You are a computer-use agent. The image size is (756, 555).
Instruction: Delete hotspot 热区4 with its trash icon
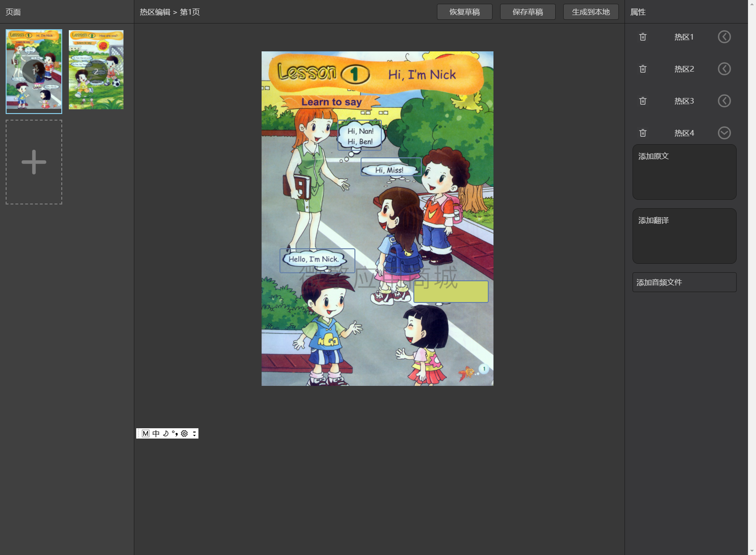[x=643, y=133]
